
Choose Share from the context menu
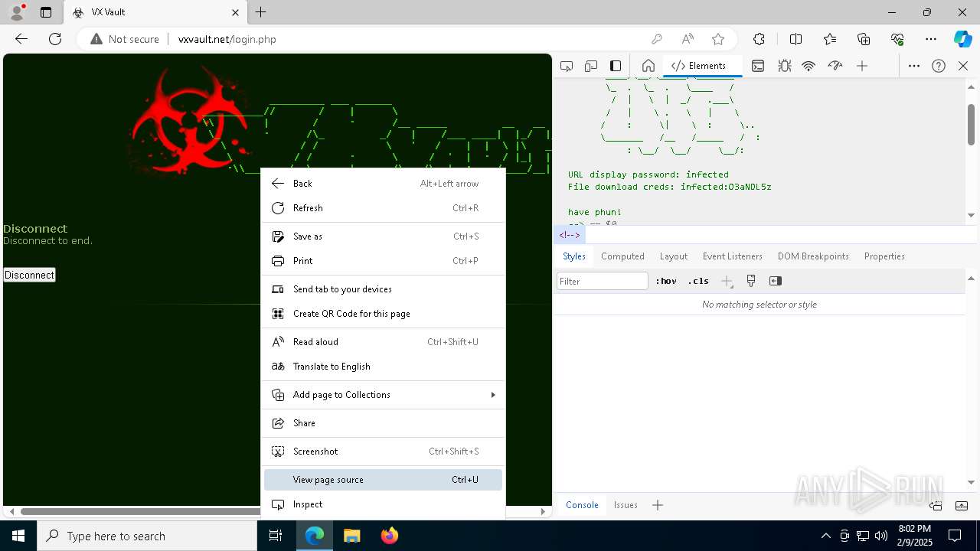point(383,423)
